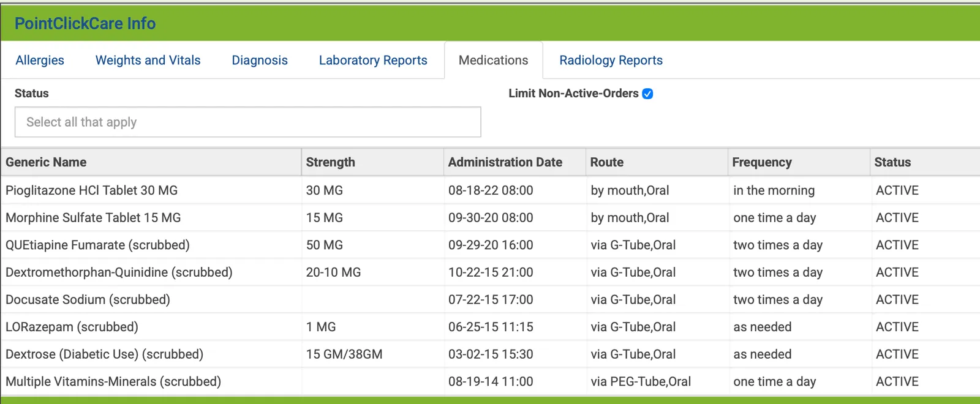Select Docusate Sodium (scrubbed) entry
The image size is (980, 404).
pos(88,299)
